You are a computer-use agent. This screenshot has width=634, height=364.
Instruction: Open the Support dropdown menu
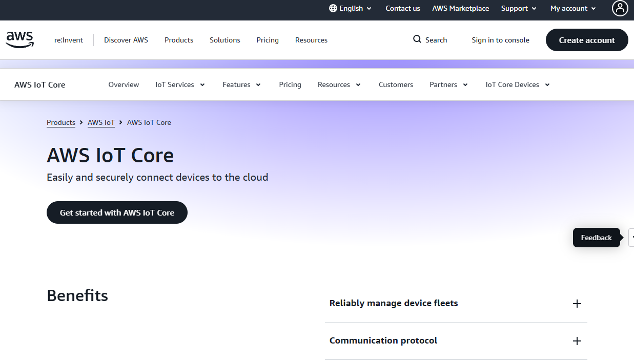519,8
